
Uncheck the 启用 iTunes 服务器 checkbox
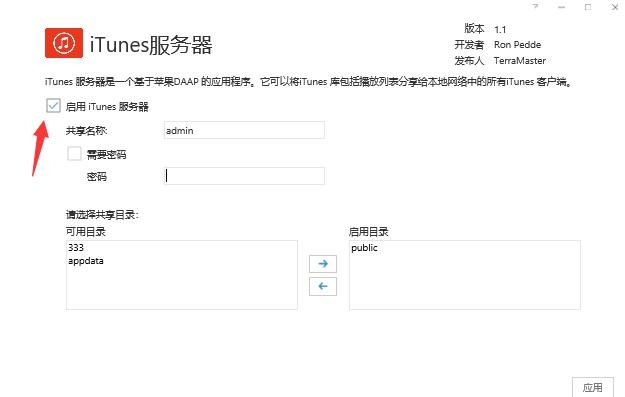coord(53,106)
